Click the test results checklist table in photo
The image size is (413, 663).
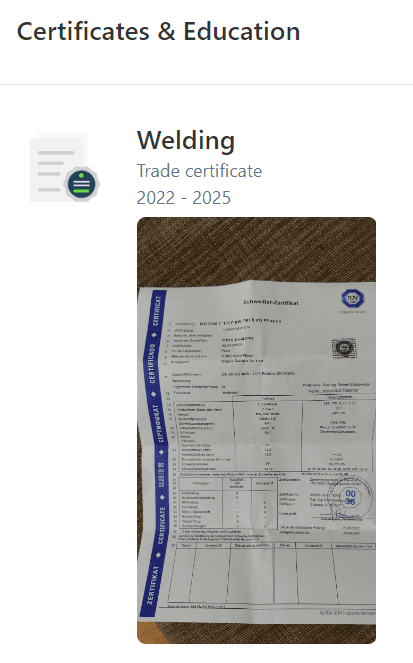point(228,502)
